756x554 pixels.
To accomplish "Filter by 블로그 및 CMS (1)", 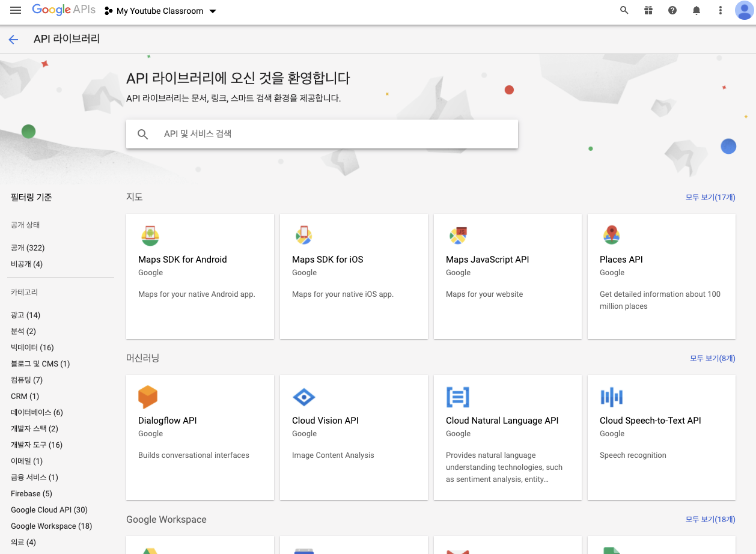I will pos(40,364).
